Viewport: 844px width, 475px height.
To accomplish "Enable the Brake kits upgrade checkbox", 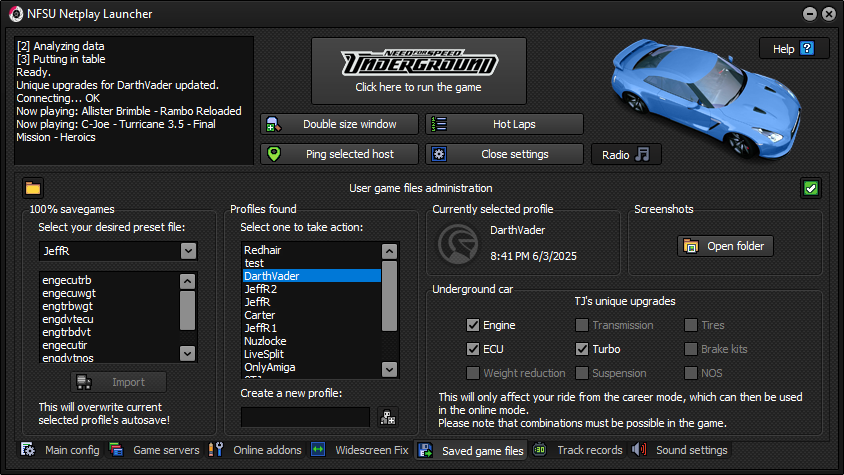I will click(x=691, y=349).
